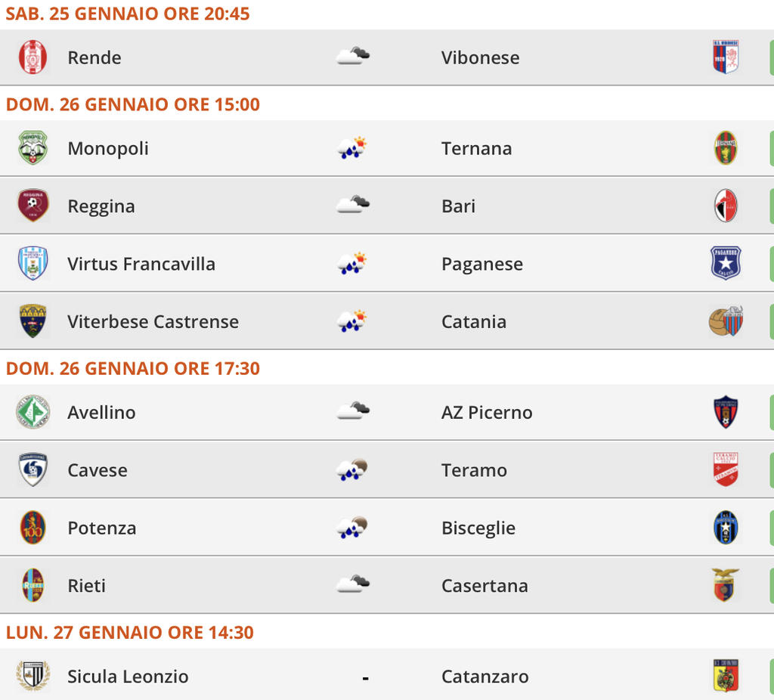Click the Vibonese team crest

coord(726,57)
